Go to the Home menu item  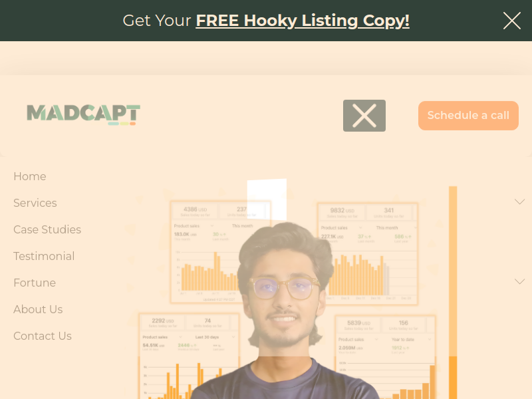point(30,176)
